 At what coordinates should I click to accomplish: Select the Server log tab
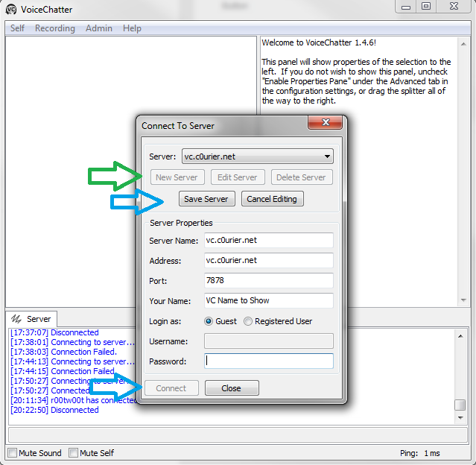click(31, 319)
